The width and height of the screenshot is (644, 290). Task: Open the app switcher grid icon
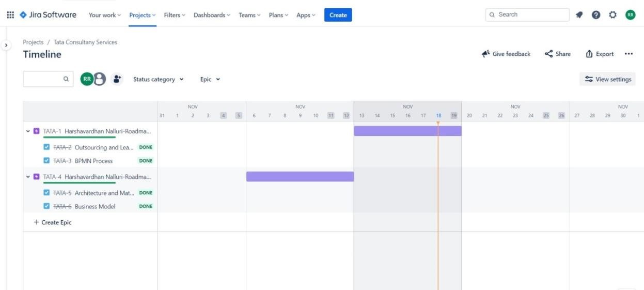(10, 15)
